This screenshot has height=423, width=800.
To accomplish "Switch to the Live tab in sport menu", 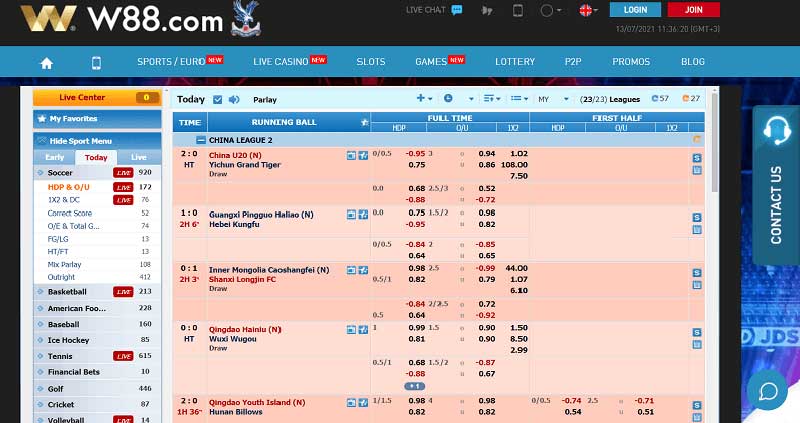I will coord(138,157).
